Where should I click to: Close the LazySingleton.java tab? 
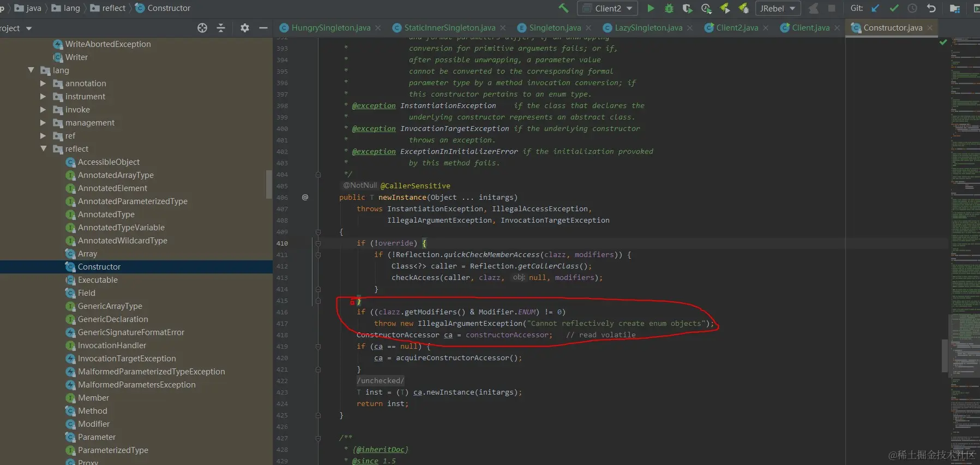pyautogui.click(x=690, y=28)
